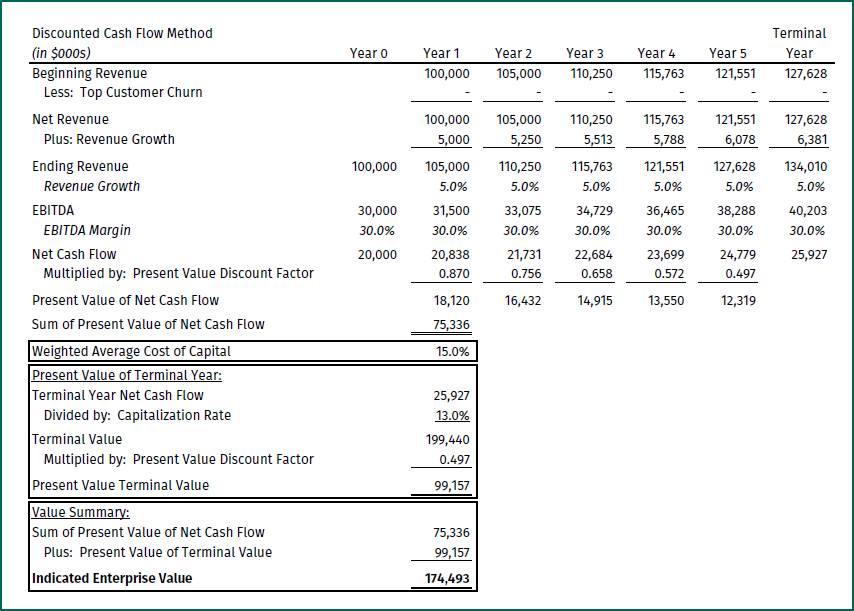Select the '(in $000s)' units label
Screen dimensions: 854x611
tap(61, 53)
